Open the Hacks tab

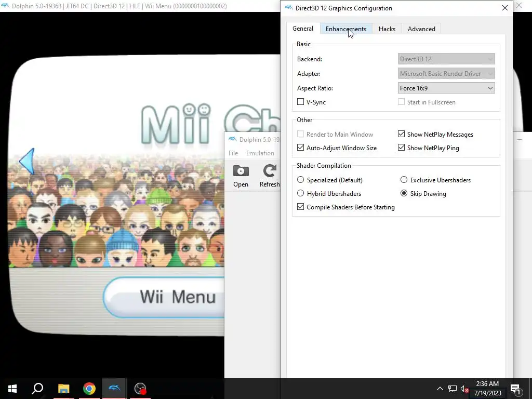[x=387, y=29]
